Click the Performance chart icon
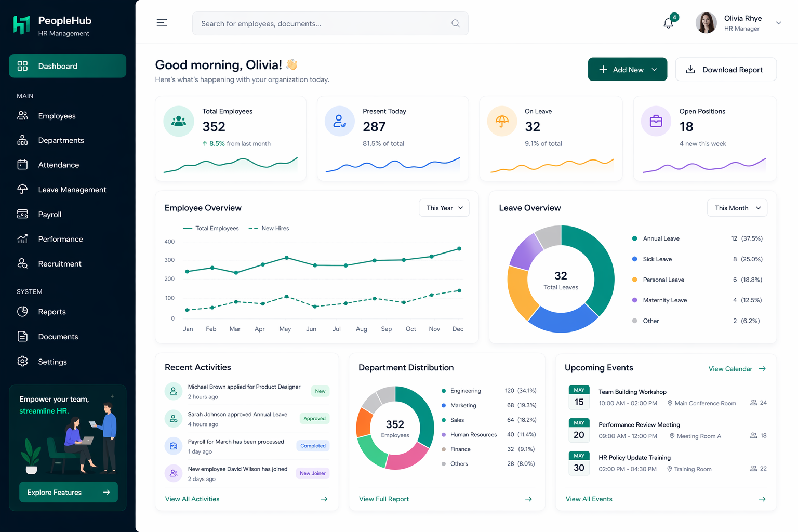The image size is (798, 532). (22, 239)
